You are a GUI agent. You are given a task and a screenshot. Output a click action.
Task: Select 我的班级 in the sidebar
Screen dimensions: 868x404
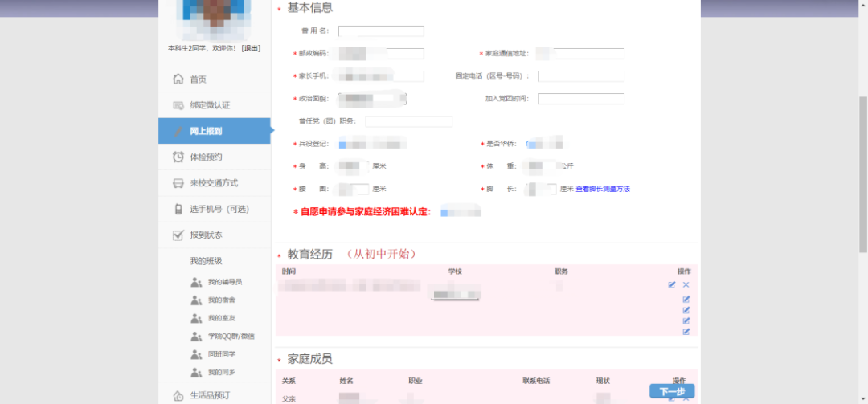206,261
